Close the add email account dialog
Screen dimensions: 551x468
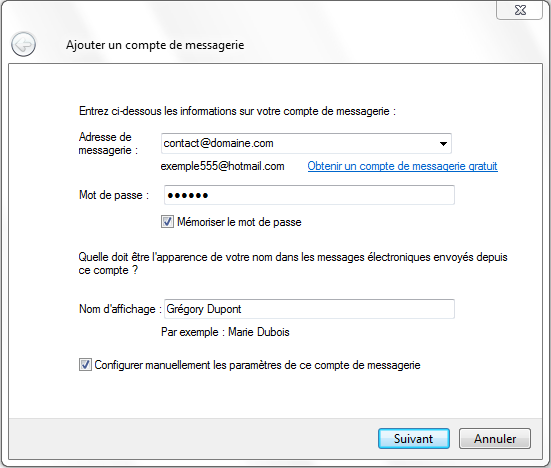pos(519,10)
